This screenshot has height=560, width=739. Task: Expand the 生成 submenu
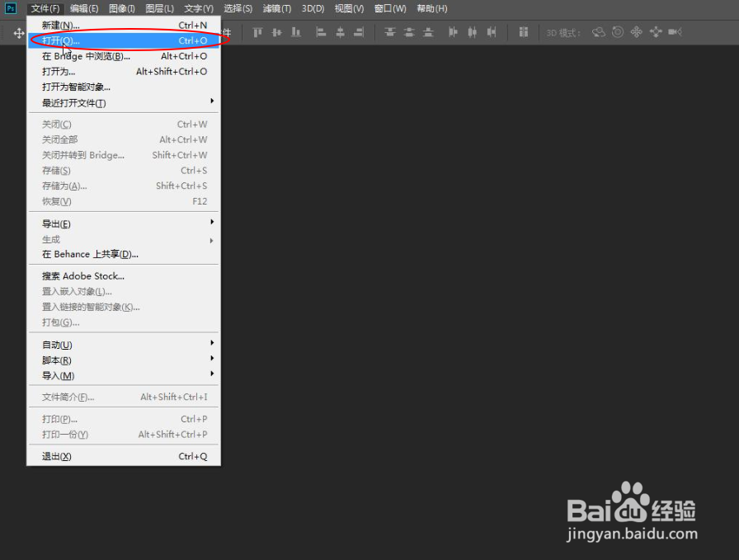click(x=124, y=239)
